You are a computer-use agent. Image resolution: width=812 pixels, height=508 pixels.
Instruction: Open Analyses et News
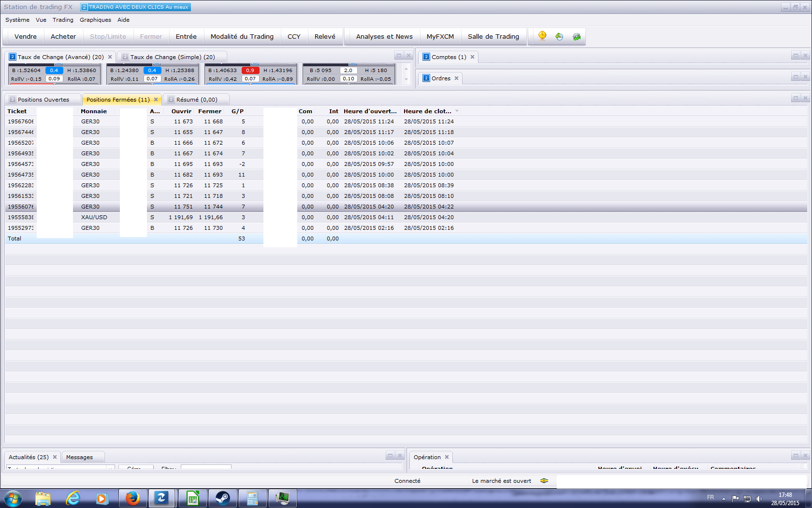coord(384,36)
